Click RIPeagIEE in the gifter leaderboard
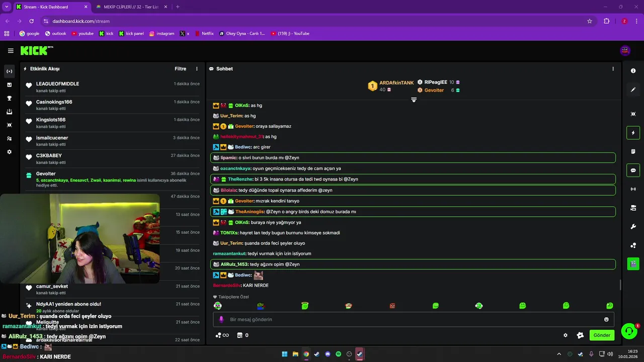Screen dimensions: 644x362 pos(436,82)
